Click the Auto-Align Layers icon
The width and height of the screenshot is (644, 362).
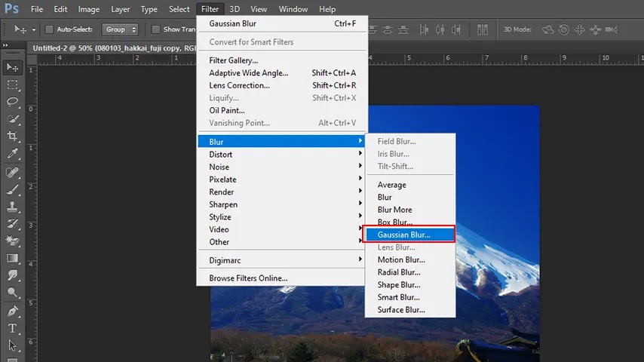(x=483, y=29)
